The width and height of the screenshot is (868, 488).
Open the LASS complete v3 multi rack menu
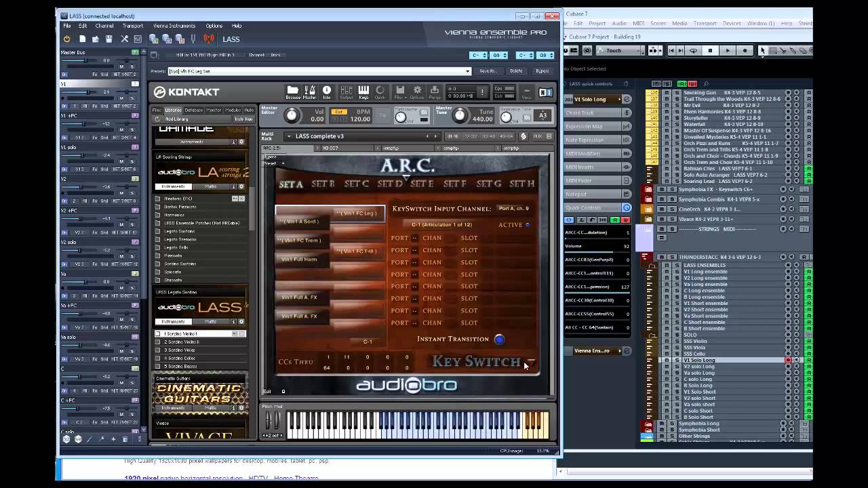coord(290,136)
